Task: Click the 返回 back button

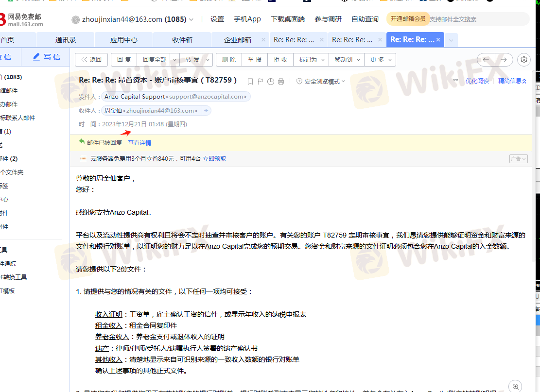Action: [91, 60]
